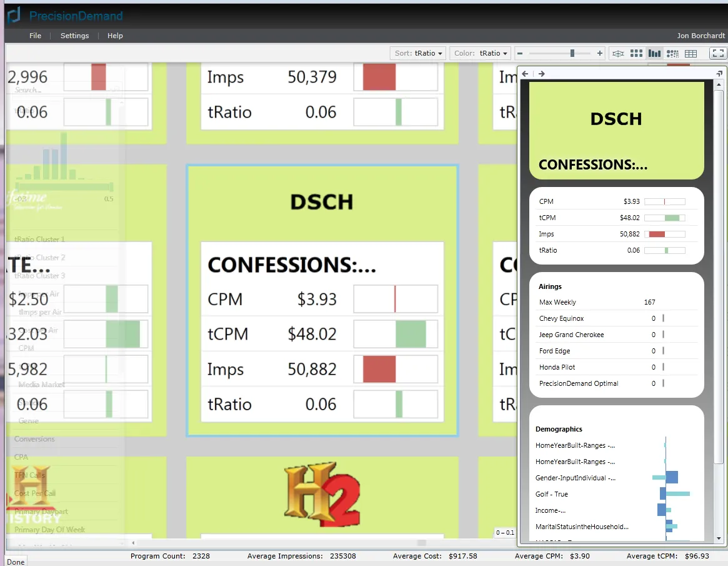
Task: Click the tCPM $48.02 value in center card
Action: pos(312,334)
